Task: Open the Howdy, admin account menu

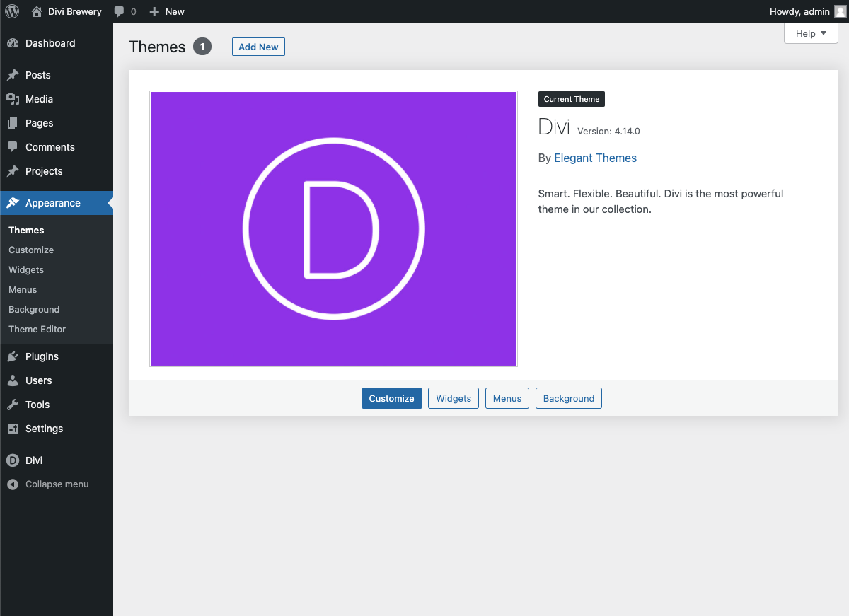Action: pos(807,11)
